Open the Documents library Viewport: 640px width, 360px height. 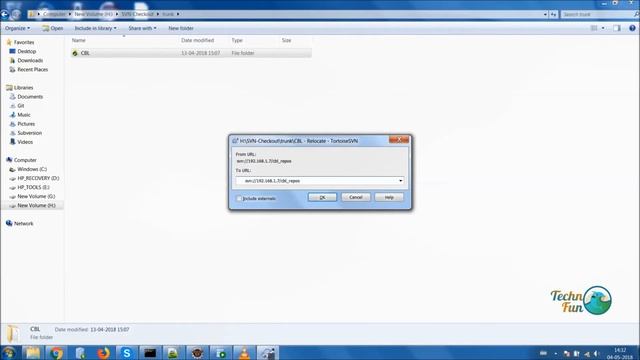pyautogui.click(x=30, y=97)
